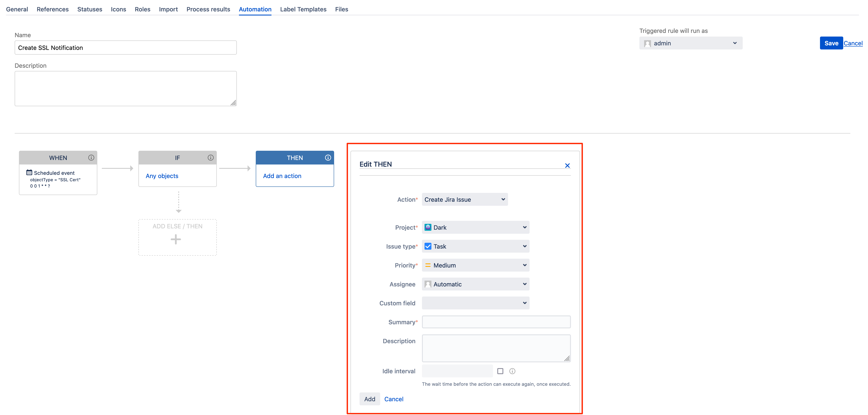868x415 pixels.
Task: Click the admin user avatar icon
Action: [647, 43]
